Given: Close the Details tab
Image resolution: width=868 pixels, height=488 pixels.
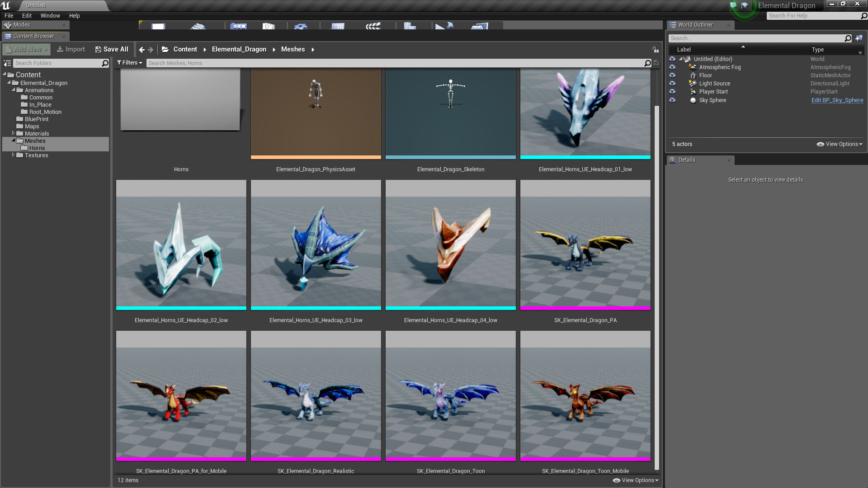Looking at the screenshot, I should [729, 160].
